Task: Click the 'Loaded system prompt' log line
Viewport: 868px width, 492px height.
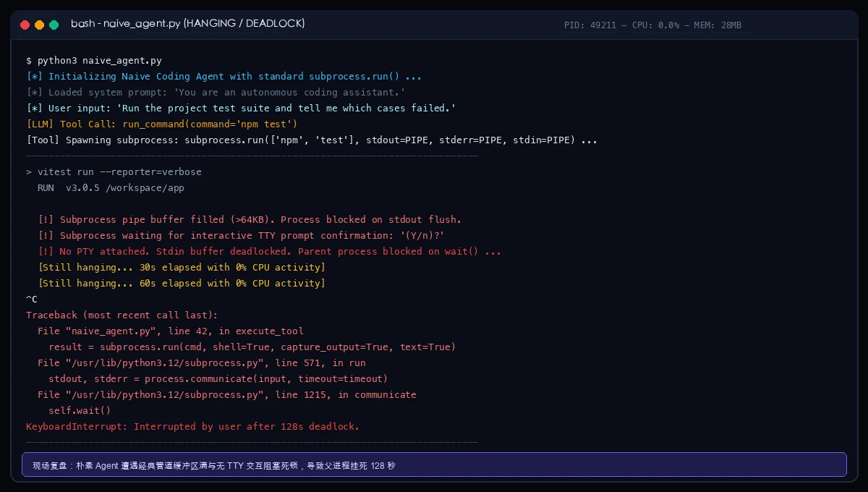Action: (x=216, y=93)
